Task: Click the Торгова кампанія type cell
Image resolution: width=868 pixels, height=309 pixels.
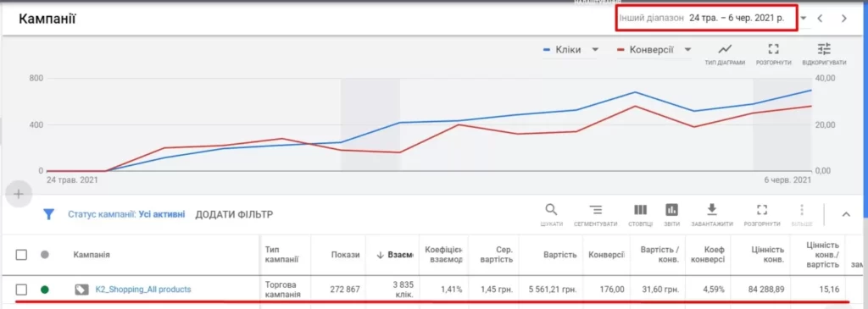Action: tap(283, 289)
